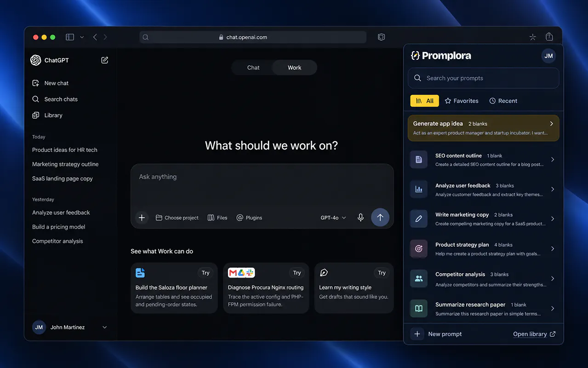Screen dimensions: 588x368
Task: Open the Promplora extension toolbar icon
Action: pyautogui.click(x=533, y=37)
